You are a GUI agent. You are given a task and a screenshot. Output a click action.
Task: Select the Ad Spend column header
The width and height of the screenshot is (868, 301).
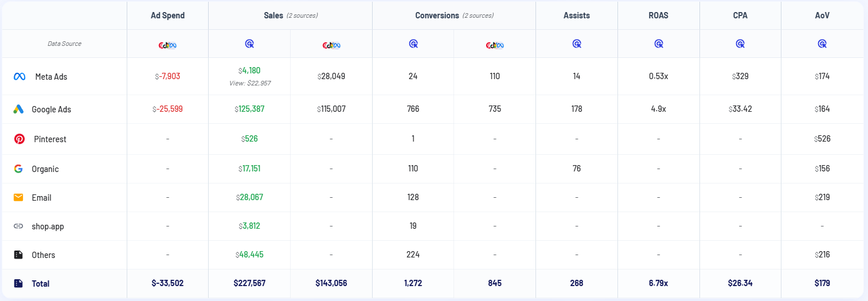point(167,15)
